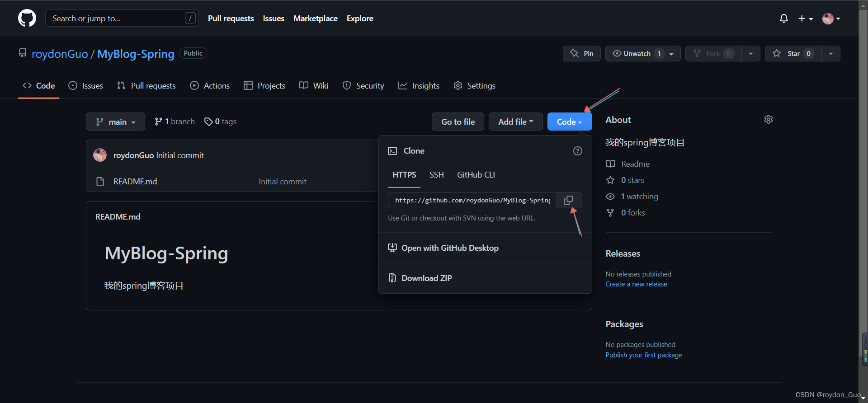Open Pull requests in top navigation
Image resolution: width=868 pixels, height=403 pixels.
point(231,19)
